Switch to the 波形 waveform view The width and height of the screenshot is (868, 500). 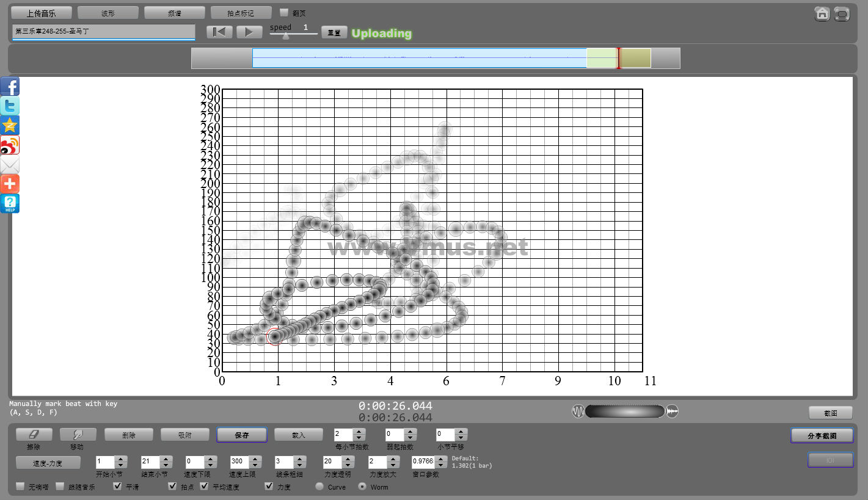(108, 13)
